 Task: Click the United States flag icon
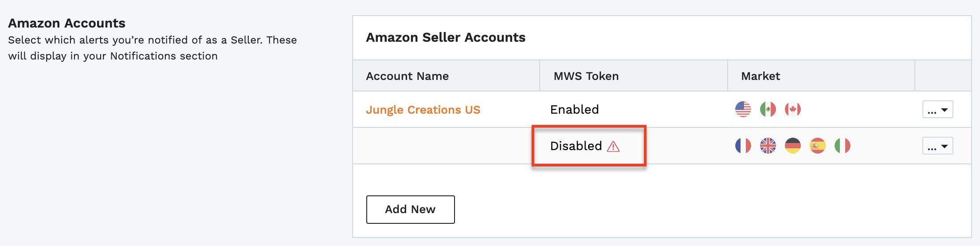pos(743,109)
